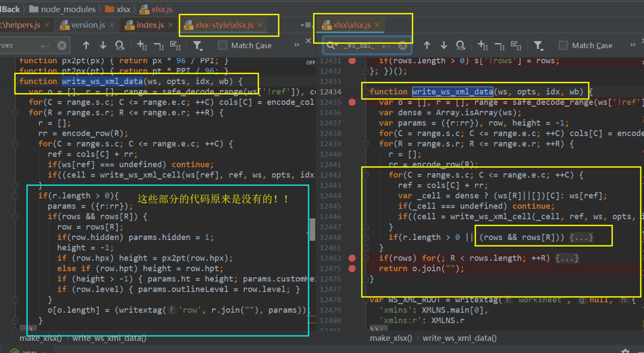Expand the {...} placeholder after ++R)
The width and height of the screenshot is (644, 353).
567,258
